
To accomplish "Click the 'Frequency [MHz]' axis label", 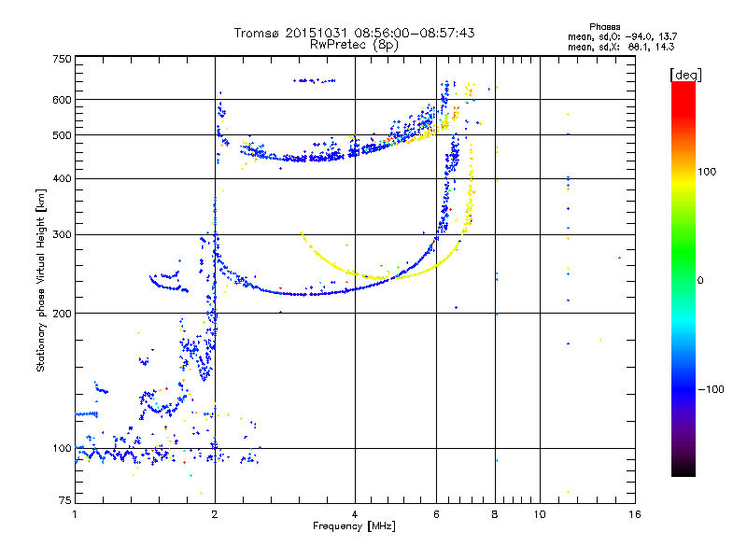I will point(354,526).
